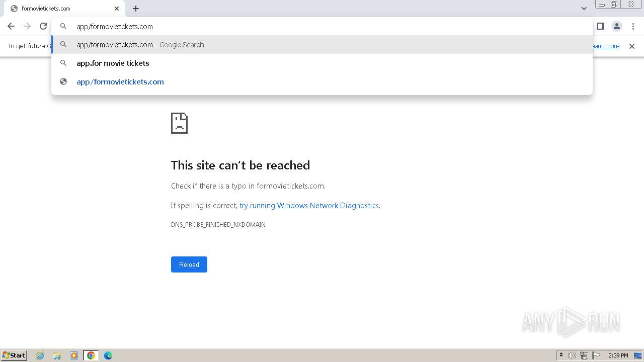Open the Windows Start menu
The image size is (644, 362).
[x=14, y=355]
